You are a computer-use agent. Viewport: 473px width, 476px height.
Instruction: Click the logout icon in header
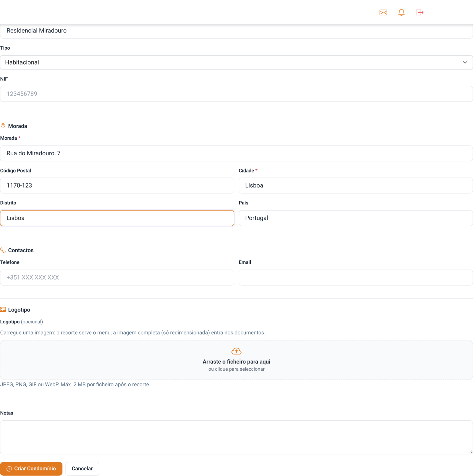419,12
